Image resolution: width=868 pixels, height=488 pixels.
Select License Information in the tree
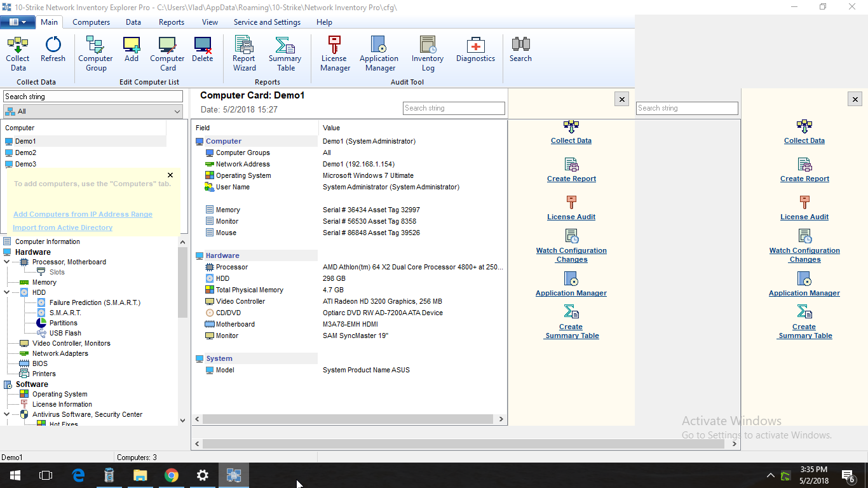pyautogui.click(x=62, y=404)
